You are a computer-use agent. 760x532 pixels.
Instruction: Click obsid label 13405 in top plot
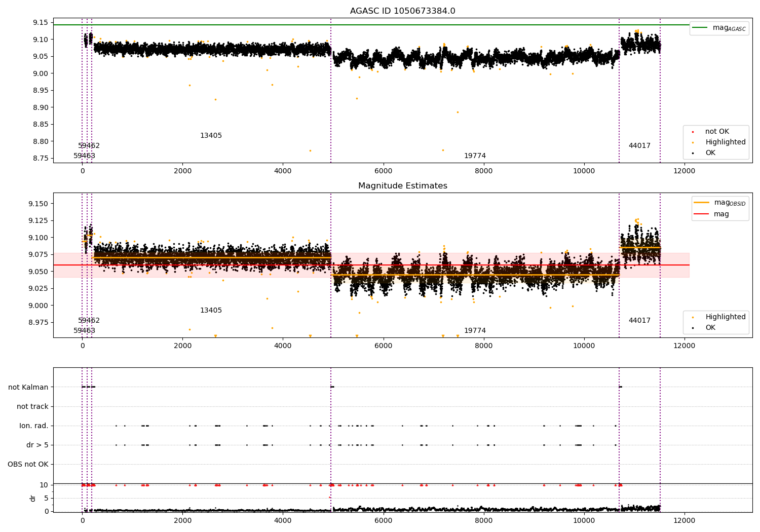pos(211,136)
